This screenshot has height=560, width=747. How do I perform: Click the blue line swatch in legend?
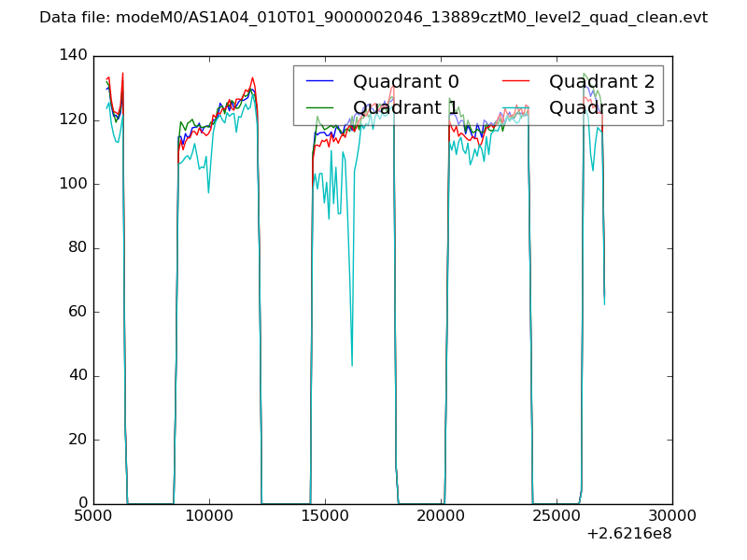320,82
